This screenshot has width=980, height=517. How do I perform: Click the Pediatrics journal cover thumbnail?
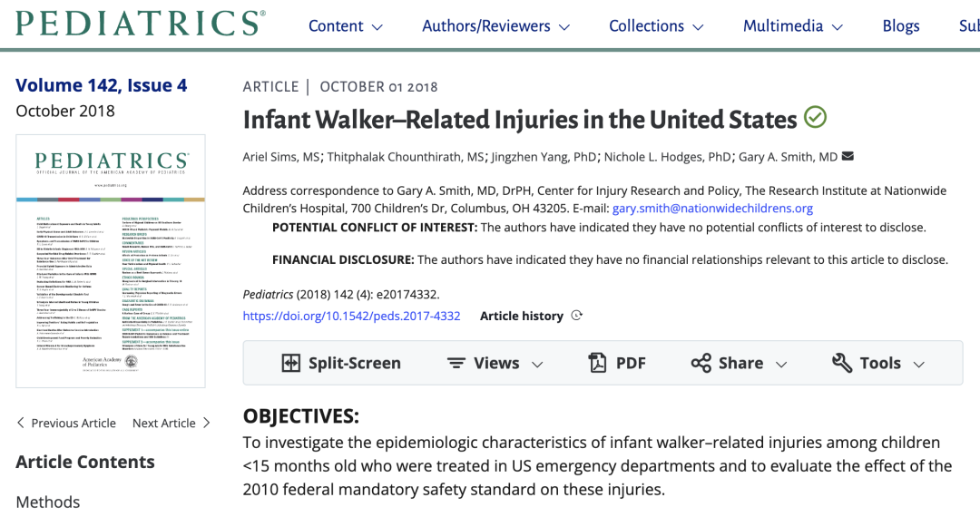(x=111, y=261)
